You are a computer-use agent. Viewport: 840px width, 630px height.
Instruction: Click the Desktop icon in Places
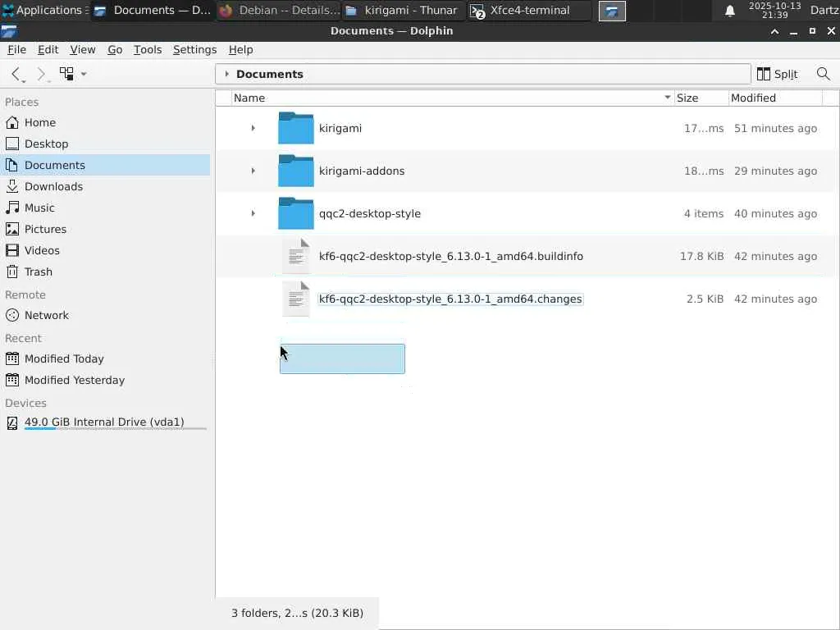[12, 144]
